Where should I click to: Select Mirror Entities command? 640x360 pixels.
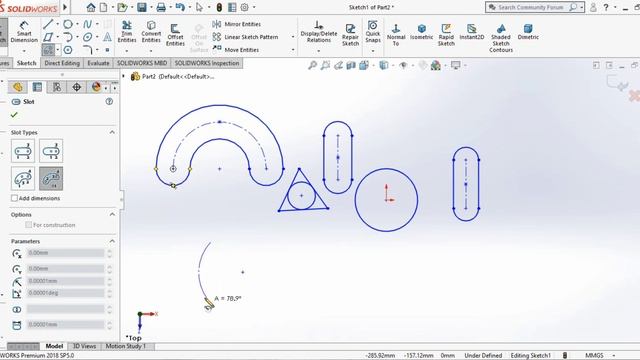click(x=237, y=24)
